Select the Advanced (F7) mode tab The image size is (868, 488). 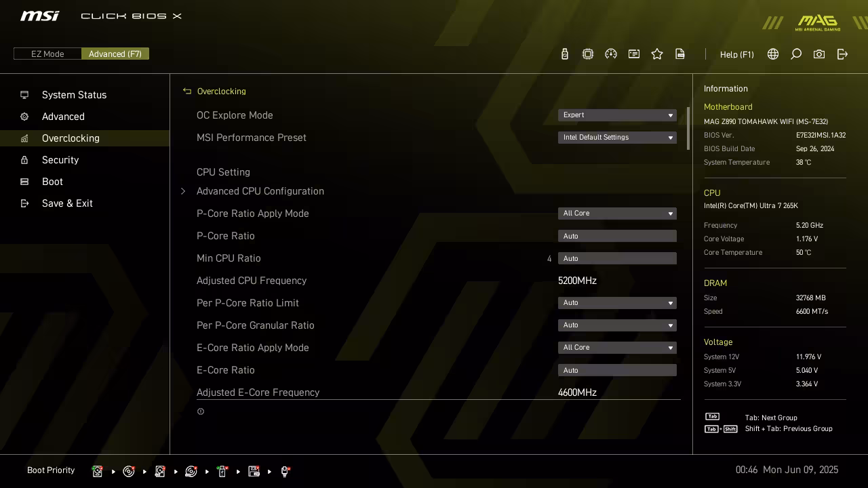[x=115, y=54]
